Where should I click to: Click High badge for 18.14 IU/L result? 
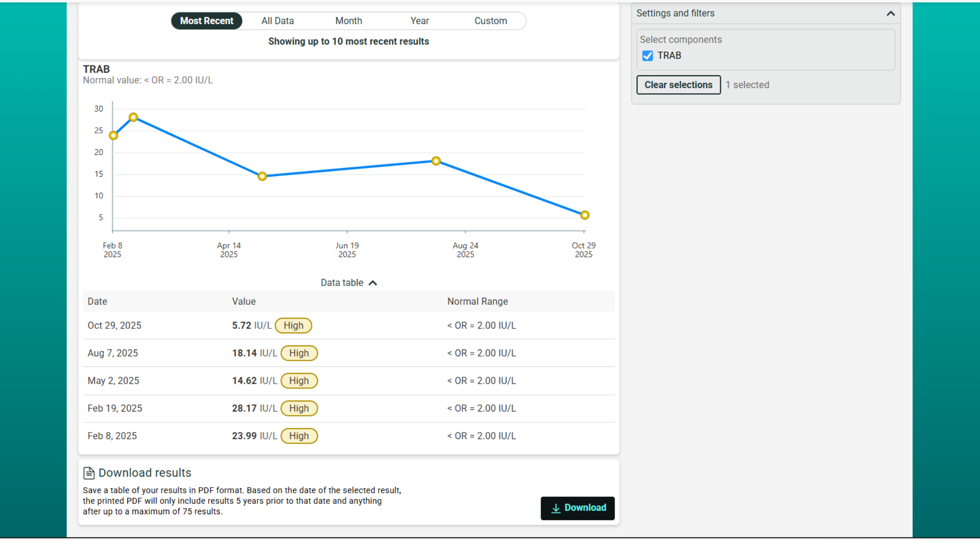coord(299,353)
